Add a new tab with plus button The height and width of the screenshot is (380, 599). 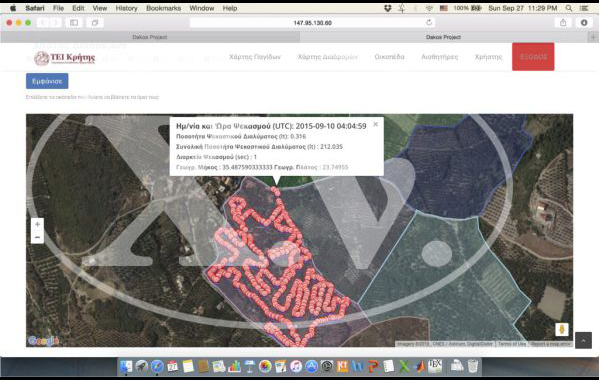(x=593, y=37)
